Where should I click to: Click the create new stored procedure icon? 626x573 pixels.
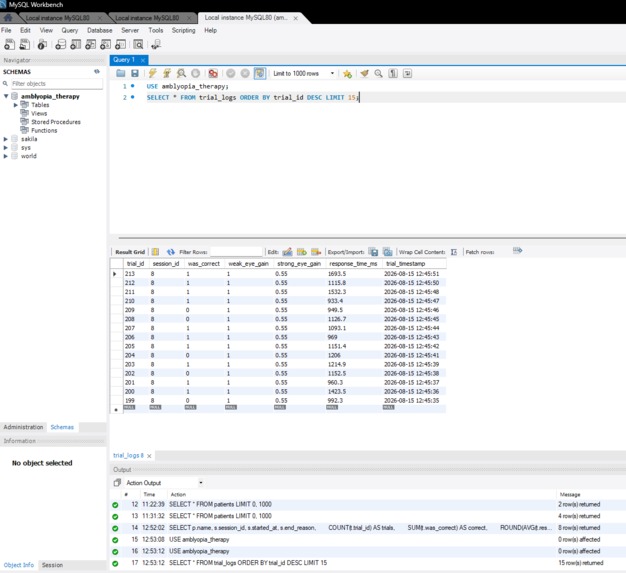tap(106, 45)
